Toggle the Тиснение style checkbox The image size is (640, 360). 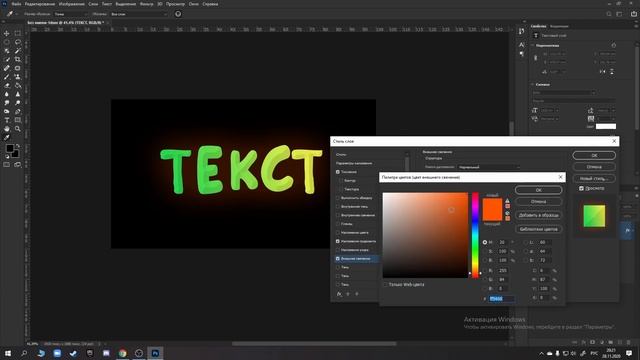(338, 172)
